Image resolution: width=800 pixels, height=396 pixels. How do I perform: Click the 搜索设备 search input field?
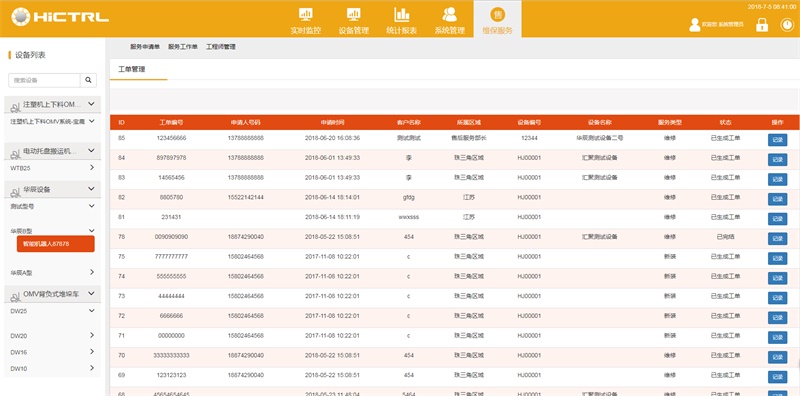click(x=44, y=80)
